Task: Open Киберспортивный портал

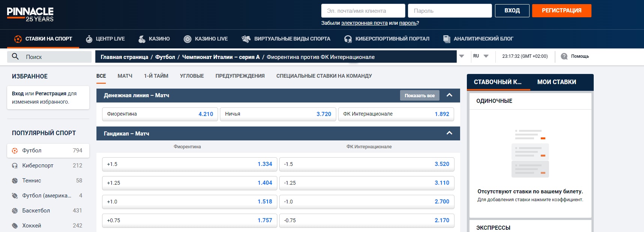Action: [387, 39]
